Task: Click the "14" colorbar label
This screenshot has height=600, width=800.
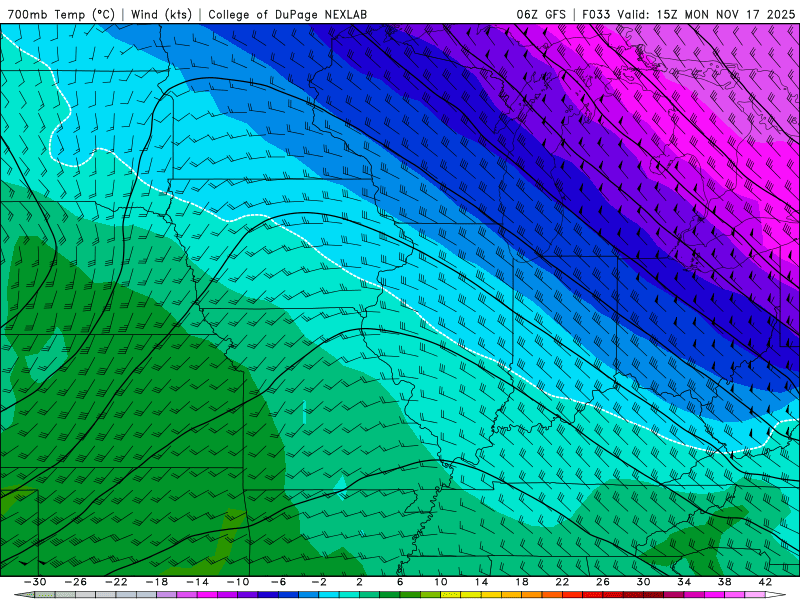Action: point(481,582)
